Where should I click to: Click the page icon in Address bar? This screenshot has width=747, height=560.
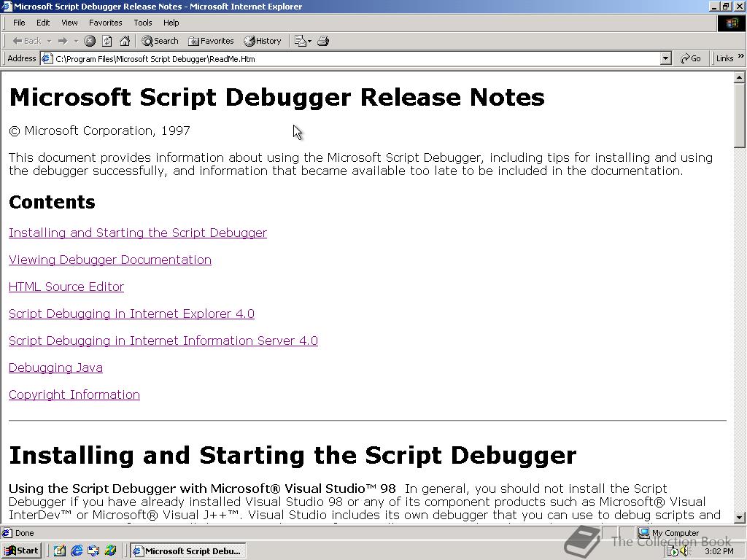(46, 58)
